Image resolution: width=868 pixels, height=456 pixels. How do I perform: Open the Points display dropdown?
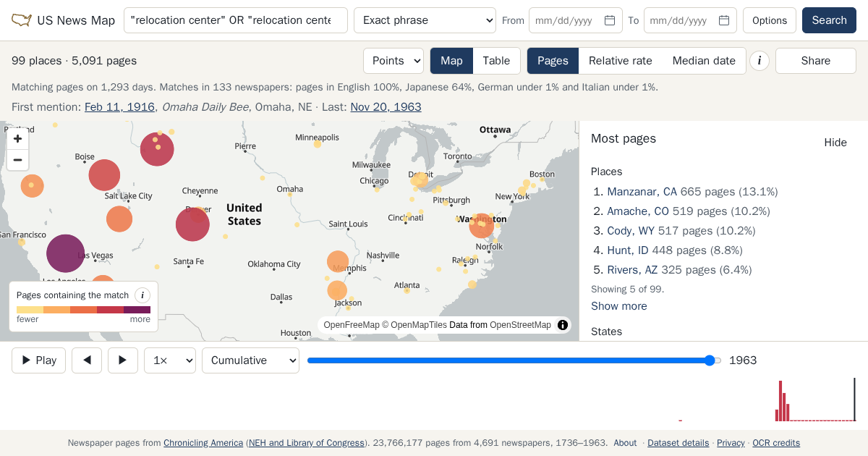pos(393,61)
